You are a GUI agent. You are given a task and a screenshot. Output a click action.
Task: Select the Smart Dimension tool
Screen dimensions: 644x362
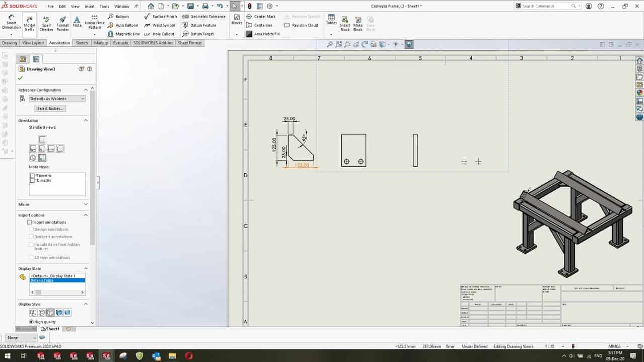(11, 23)
